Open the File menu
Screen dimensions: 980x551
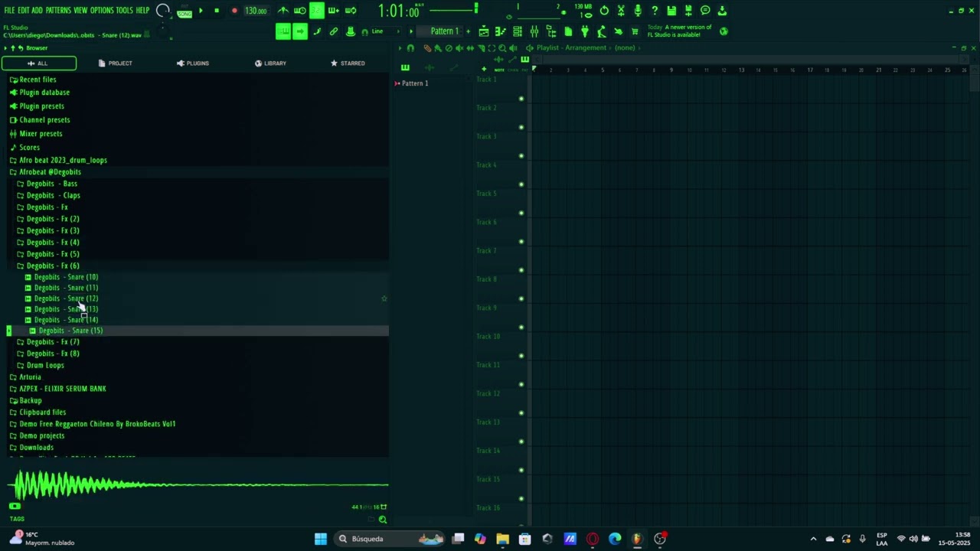(9, 11)
